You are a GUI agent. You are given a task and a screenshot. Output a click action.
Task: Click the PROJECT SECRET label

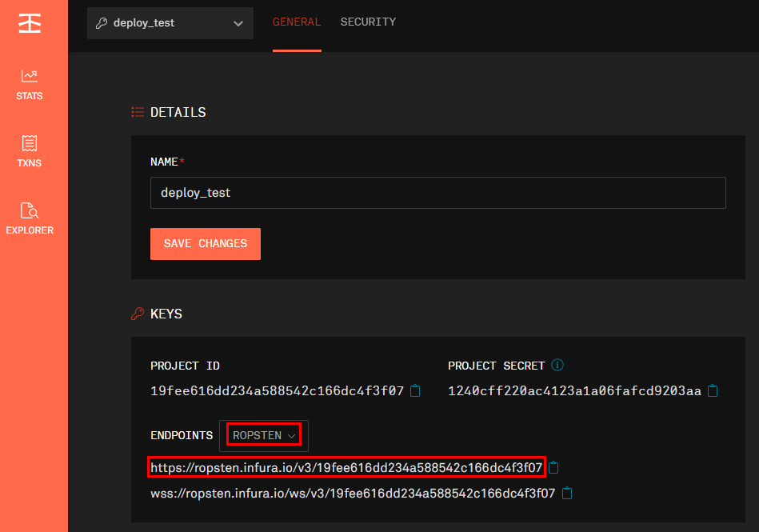coord(496,366)
